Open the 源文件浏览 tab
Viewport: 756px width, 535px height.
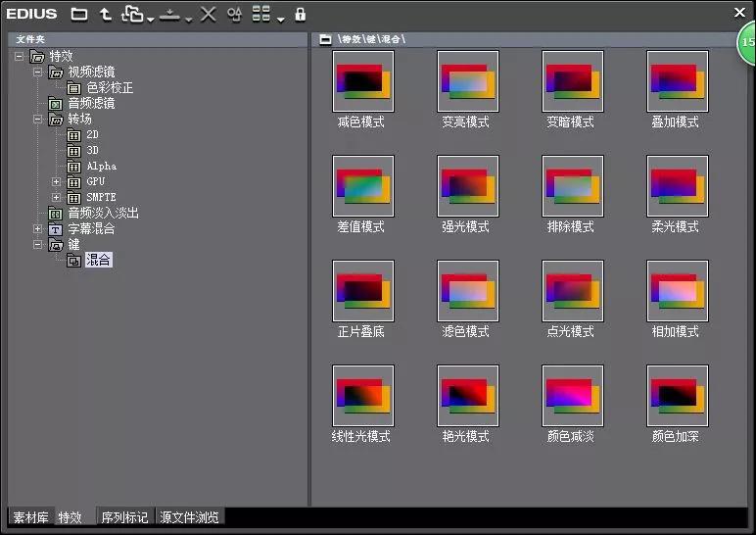click(190, 517)
